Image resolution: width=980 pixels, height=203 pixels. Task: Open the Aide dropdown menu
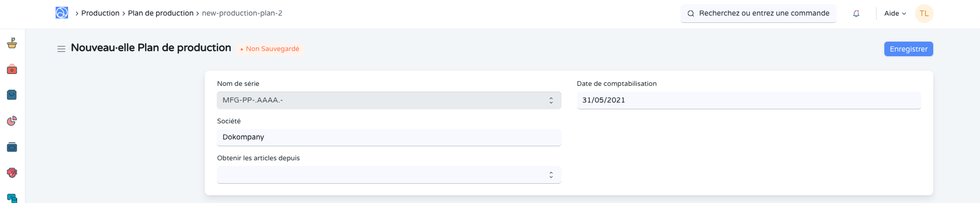895,14
